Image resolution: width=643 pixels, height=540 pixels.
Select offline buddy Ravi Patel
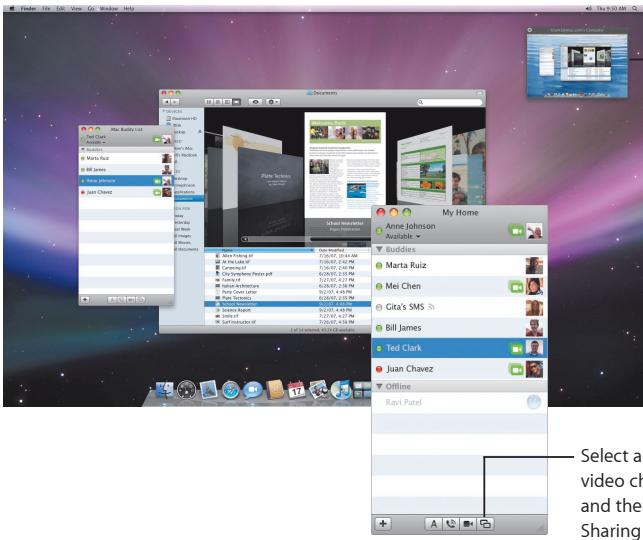tap(459, 403)
